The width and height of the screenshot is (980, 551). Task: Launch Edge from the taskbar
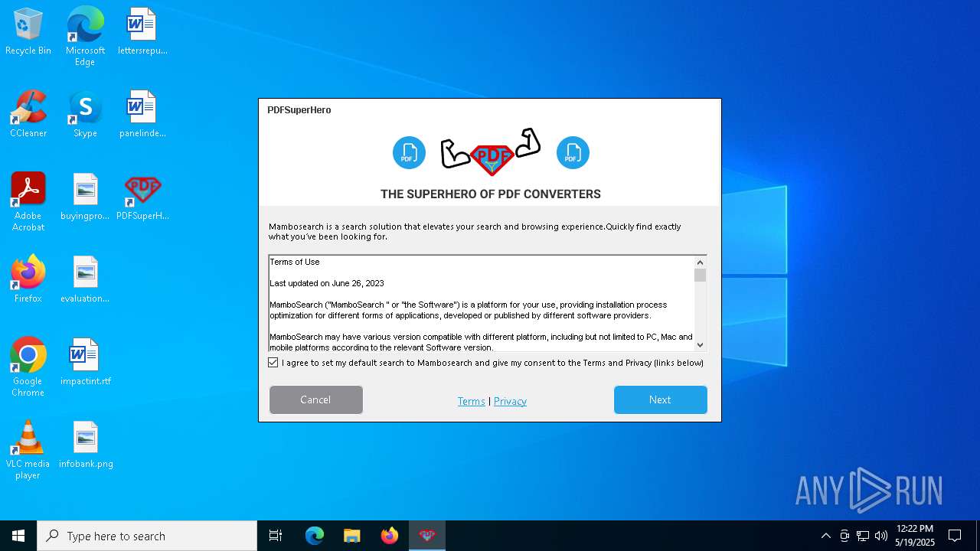[315, 536]
